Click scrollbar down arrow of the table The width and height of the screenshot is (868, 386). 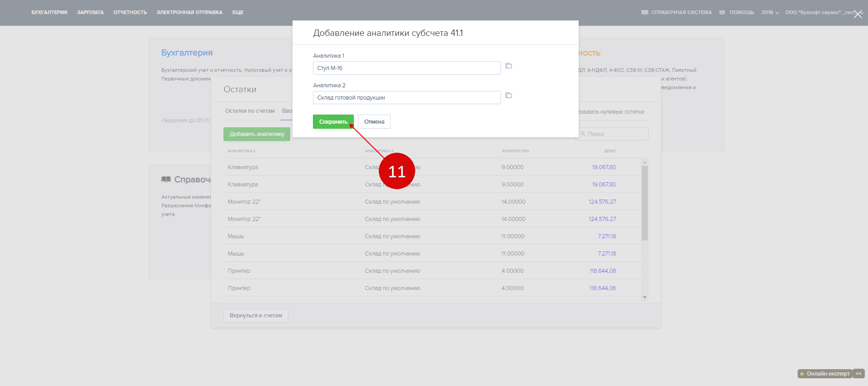[645, 297]
